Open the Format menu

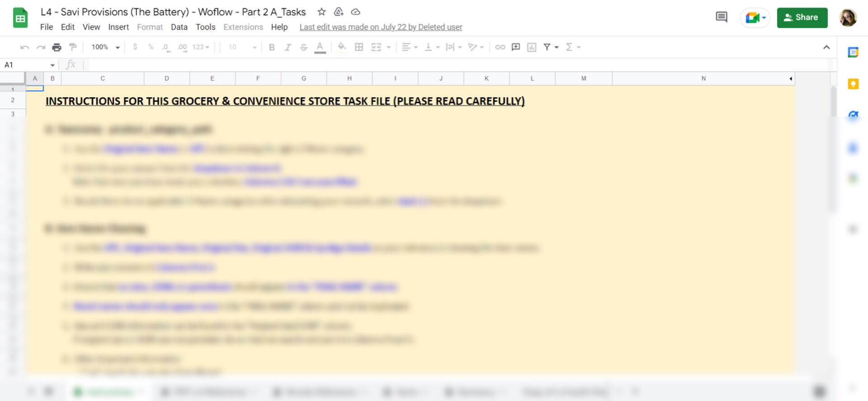click(150, 27)
